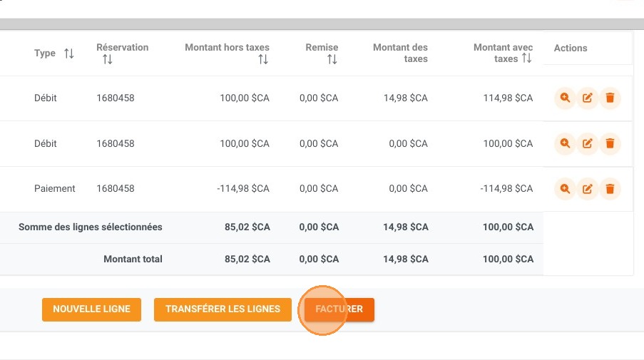
Task: Select 100,00 $CA in Montant total row
Action: click(x=508, y=259)
